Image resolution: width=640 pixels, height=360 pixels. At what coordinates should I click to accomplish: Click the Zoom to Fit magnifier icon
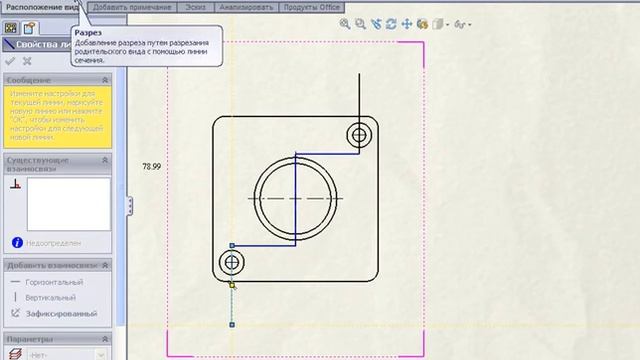(345, 24)
